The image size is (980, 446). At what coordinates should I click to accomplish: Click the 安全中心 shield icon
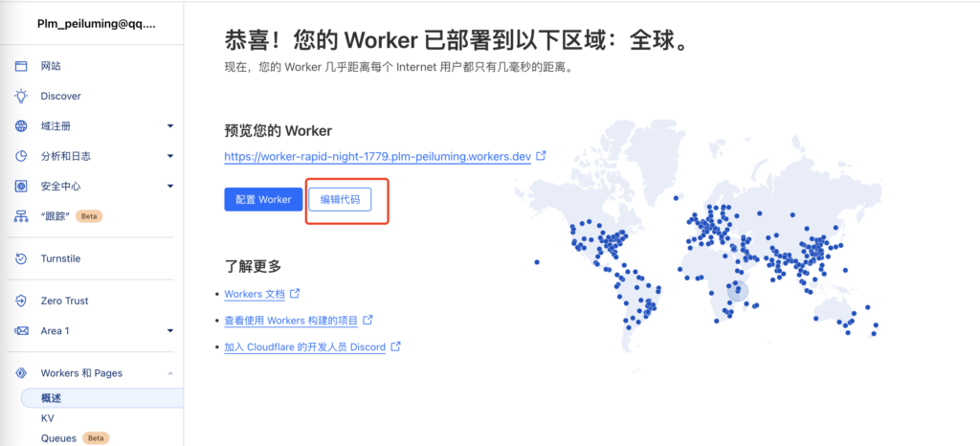[x=21, y=187]
